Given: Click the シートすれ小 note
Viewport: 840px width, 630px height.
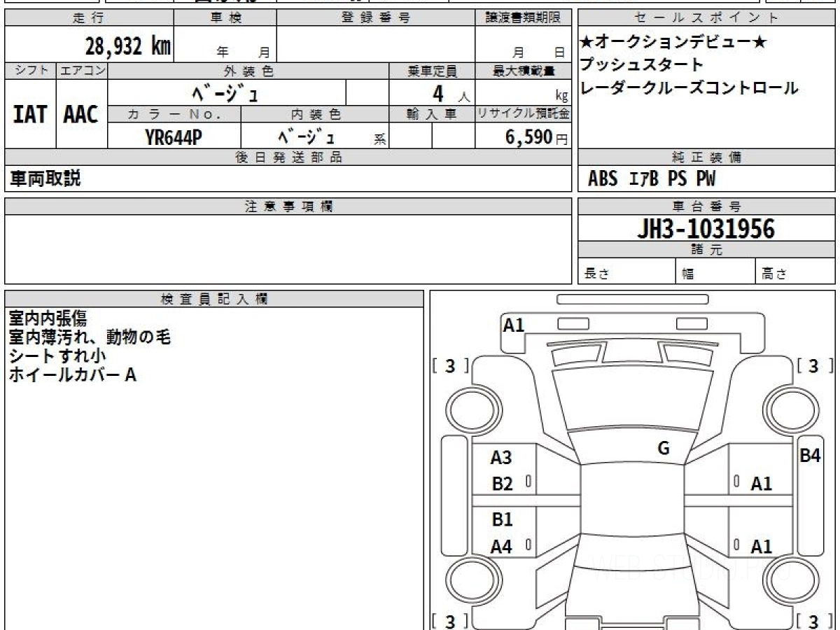Looking at the screenshot, I should pyautogui.click(x=57, y=356).
